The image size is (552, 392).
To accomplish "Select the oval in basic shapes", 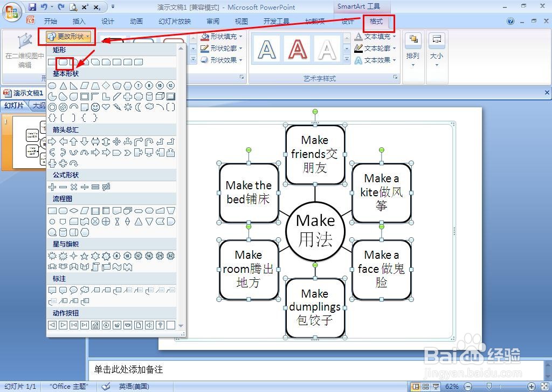I will coord(52,86).
